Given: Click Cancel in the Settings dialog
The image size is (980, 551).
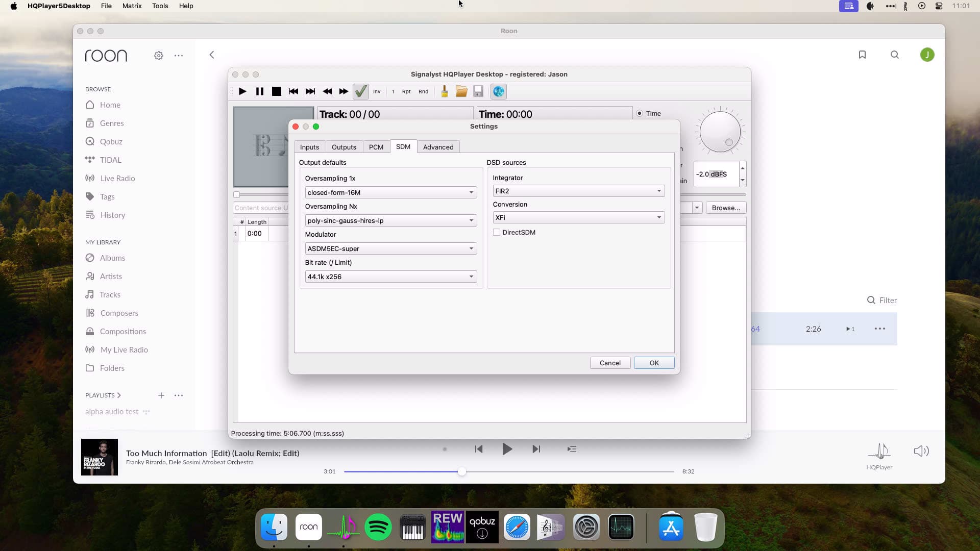Looking at the screenshot, I should tap(610, 363).
